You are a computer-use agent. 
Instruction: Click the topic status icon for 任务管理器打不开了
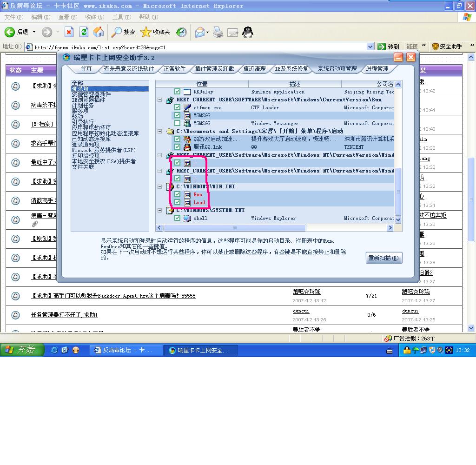(x=15, y=315)
